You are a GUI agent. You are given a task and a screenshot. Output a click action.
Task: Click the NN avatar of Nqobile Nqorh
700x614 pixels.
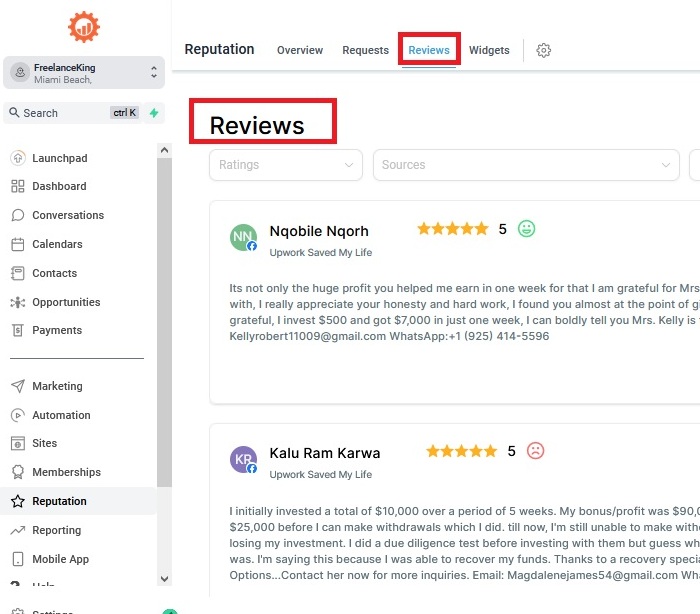[x=243, y=237]
